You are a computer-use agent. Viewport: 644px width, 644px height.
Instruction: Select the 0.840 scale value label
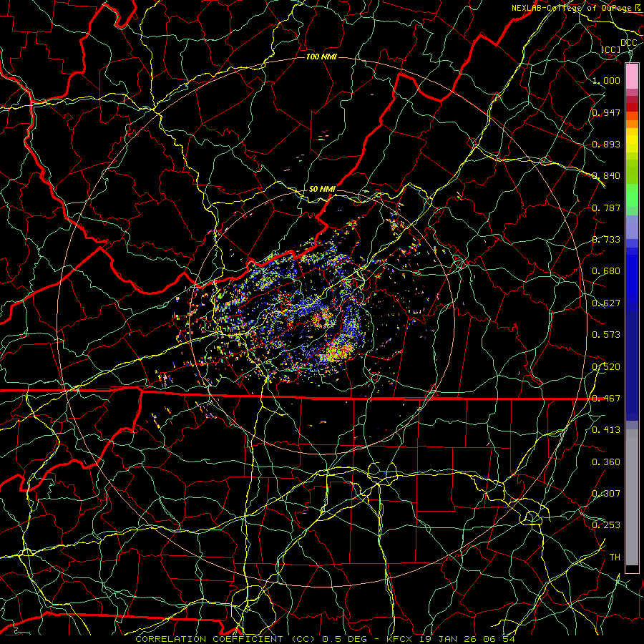click(x=606, y=176)
